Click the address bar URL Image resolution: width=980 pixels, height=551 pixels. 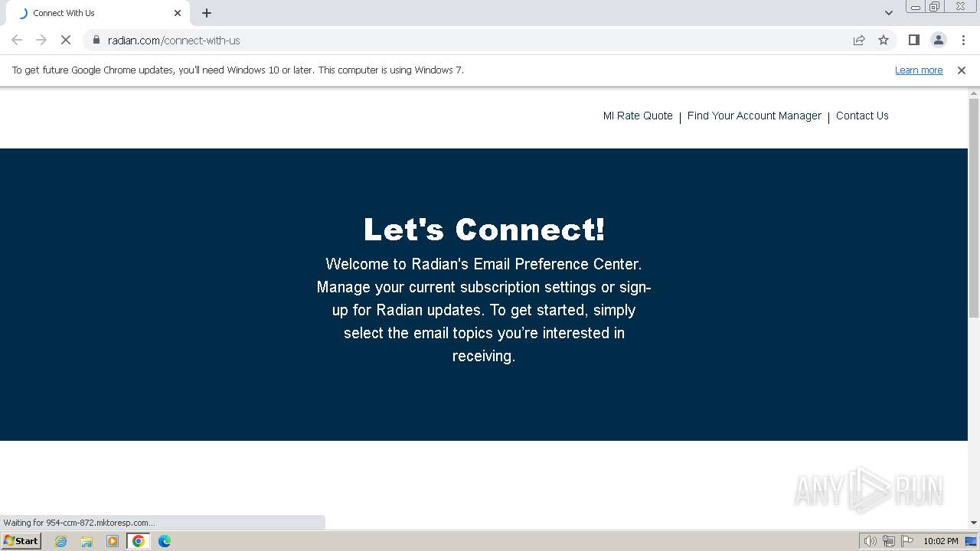coord(174,40)
